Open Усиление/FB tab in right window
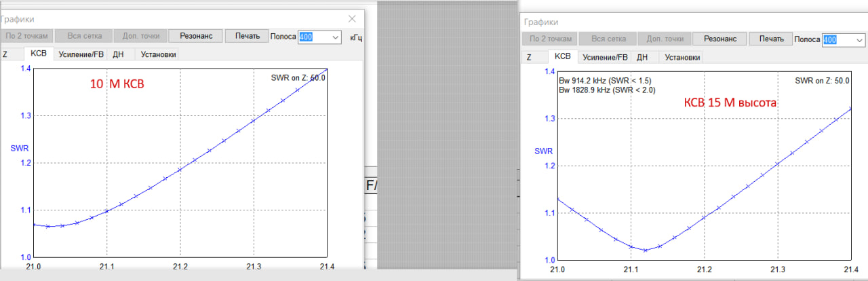Screen dimensions: 868x281 coord(605,58)
